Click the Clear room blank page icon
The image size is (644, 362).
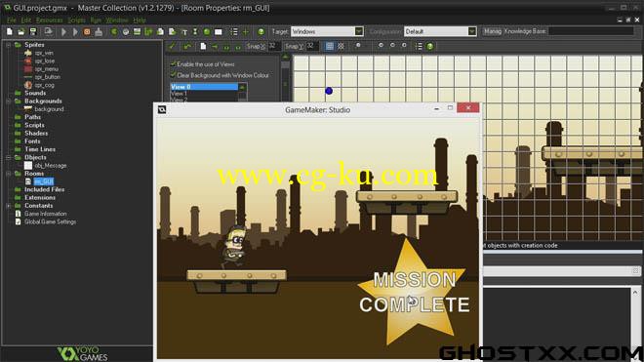(x=203, y=47)
